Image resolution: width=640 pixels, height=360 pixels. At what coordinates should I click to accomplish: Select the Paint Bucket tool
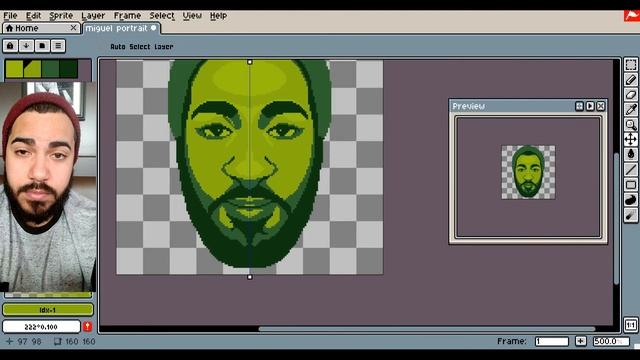click(x=631, y=154)
